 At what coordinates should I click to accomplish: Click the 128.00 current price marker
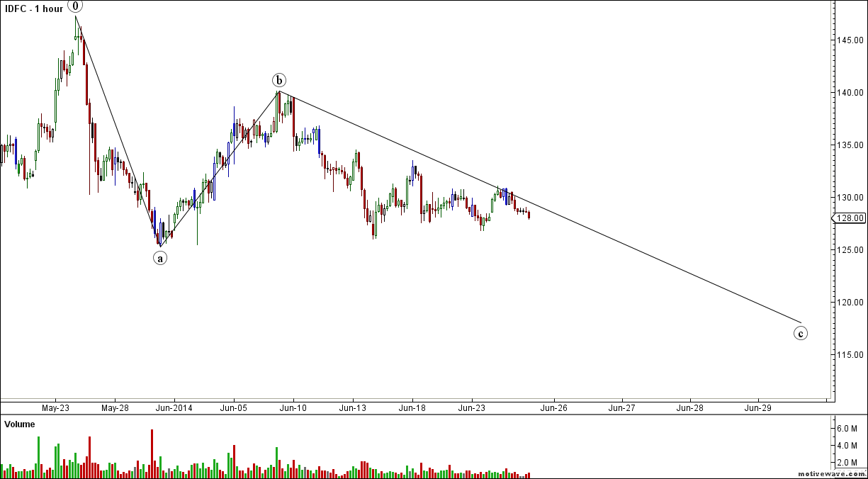click(850, 218)
